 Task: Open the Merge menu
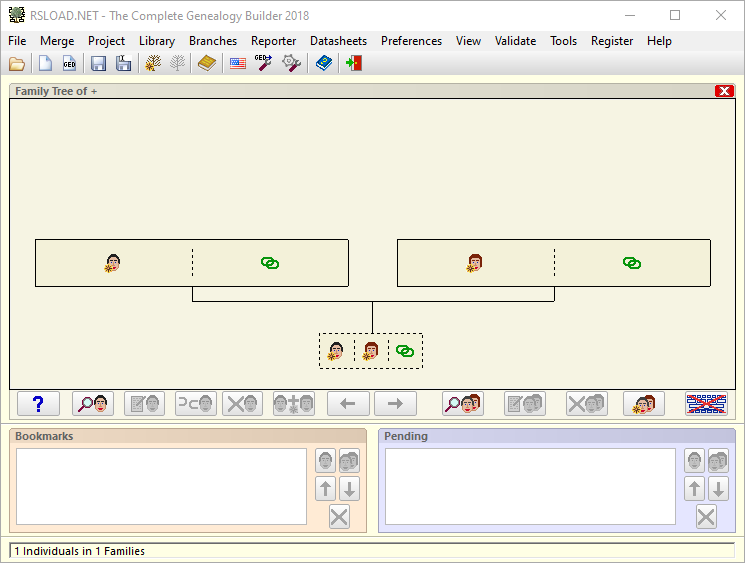(57, 41)
